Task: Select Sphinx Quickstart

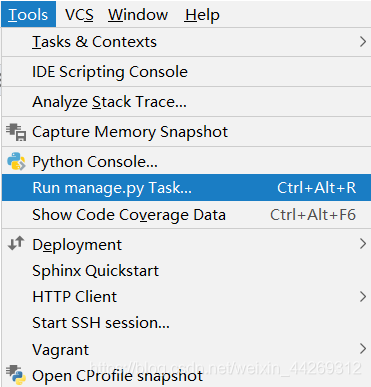Action: [186, 270]
